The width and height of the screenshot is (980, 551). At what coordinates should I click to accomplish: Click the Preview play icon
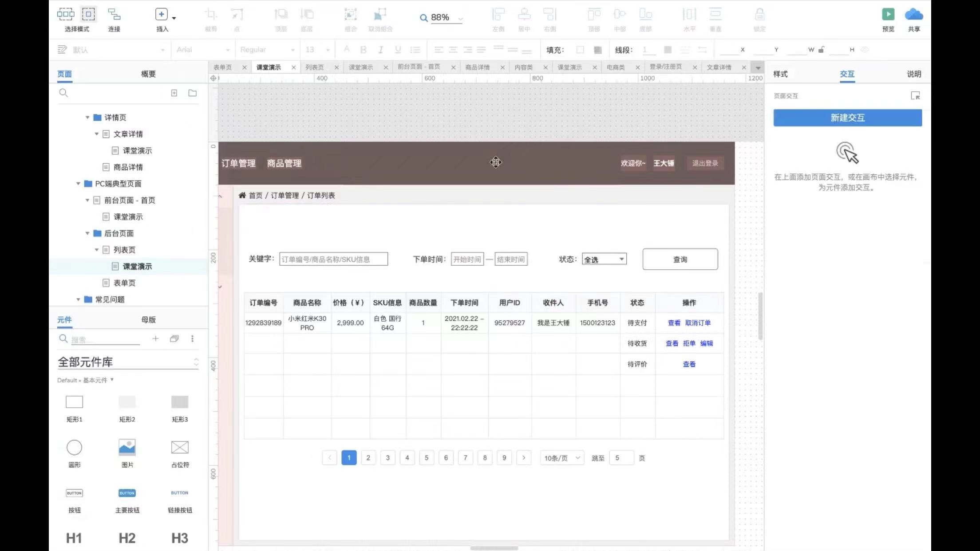(x=888, y=15)
